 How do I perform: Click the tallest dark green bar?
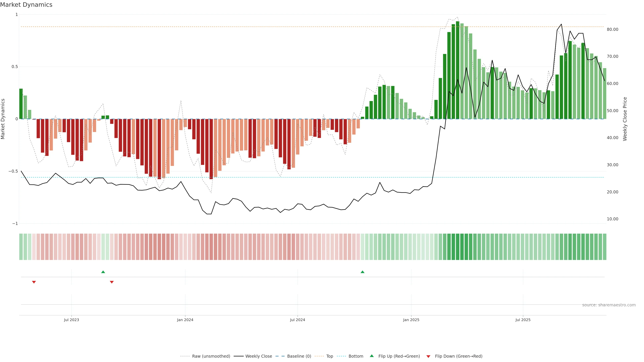[x=458, y=70]
